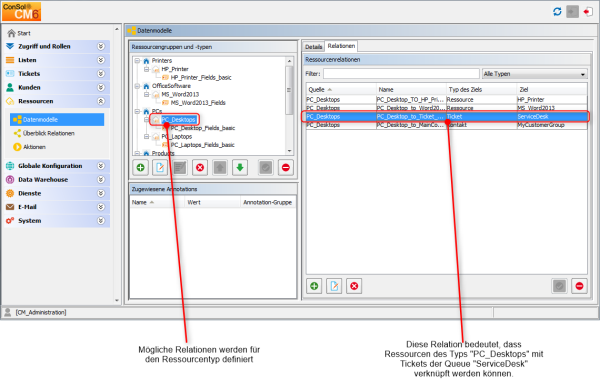Move resource type down with green arrow
The image size is (600, 385).
[x=240, y=168]
